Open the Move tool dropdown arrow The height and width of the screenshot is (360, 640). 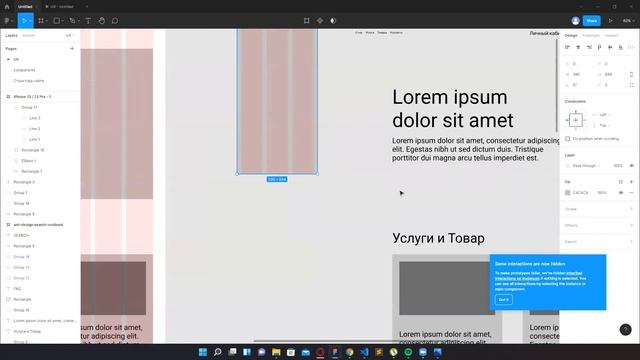click(x=30, y=21)
